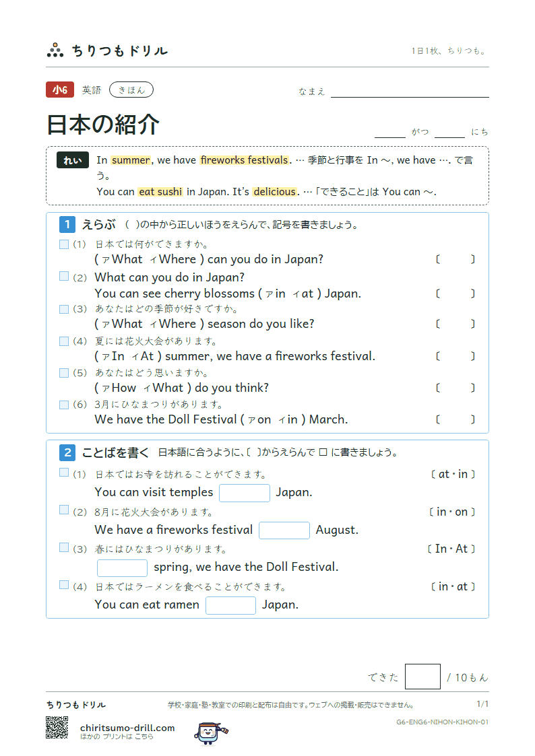Click the tagline 1日1枚、ちりつも。
This screenshot has height=756, width=535.
coord(449,50)
